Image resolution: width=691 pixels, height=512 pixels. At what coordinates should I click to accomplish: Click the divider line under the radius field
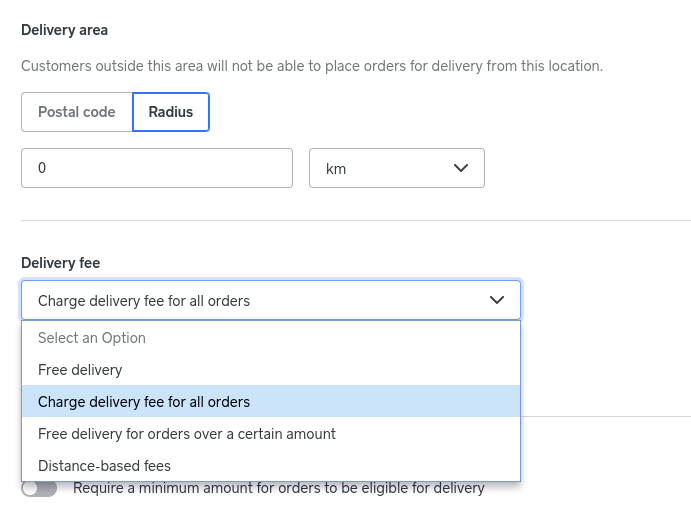[x=356, y=220]
